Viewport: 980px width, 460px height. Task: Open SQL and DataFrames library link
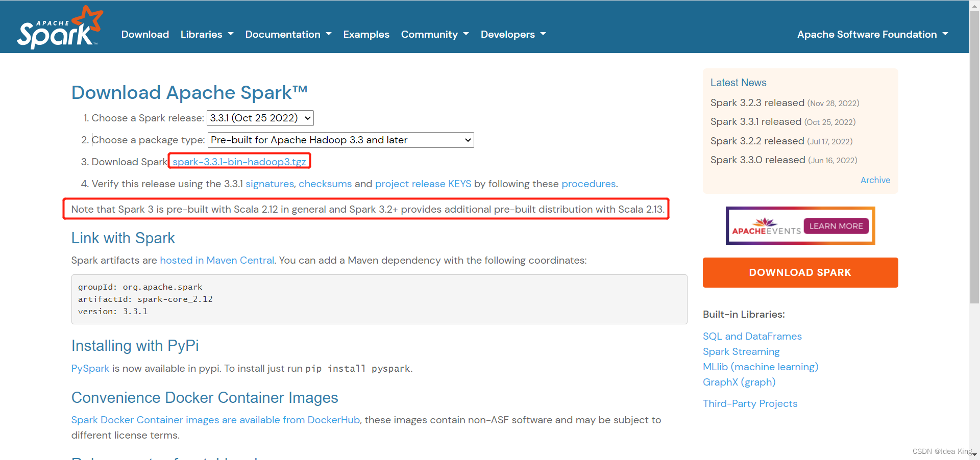(x=752, y=336)
